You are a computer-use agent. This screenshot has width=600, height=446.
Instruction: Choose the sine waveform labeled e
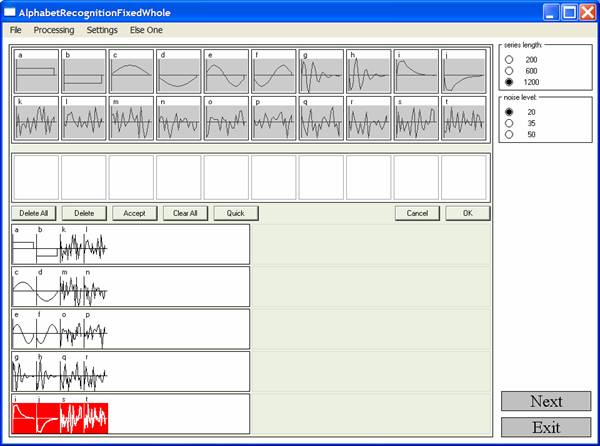coord(226,71)
